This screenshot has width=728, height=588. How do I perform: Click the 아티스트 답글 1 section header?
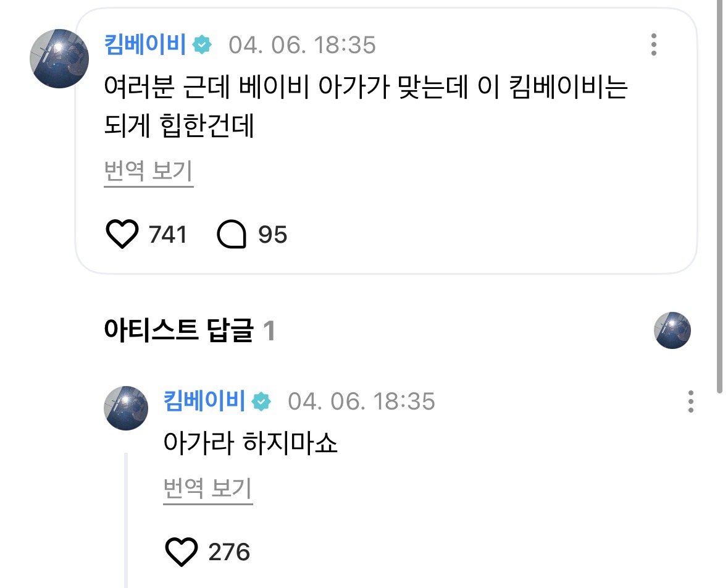(190, 332)
